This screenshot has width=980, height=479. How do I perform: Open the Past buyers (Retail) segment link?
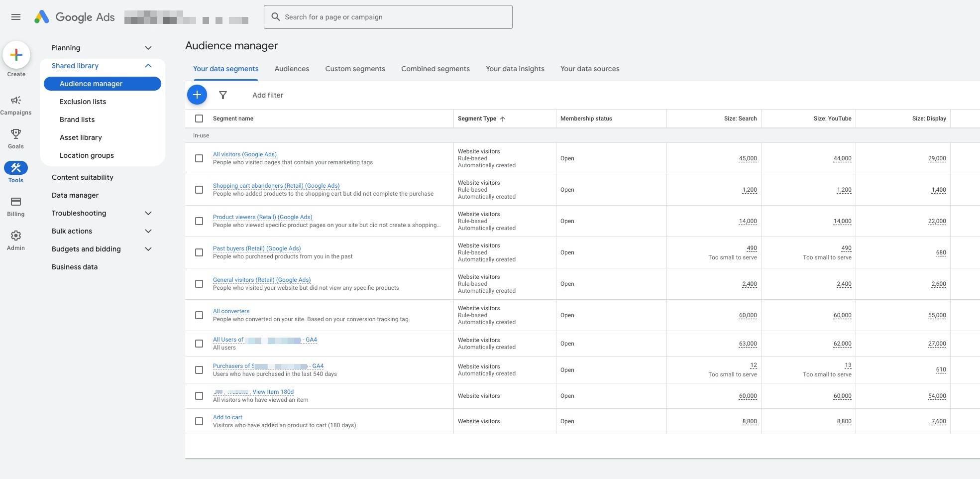(x=257, y=248)
